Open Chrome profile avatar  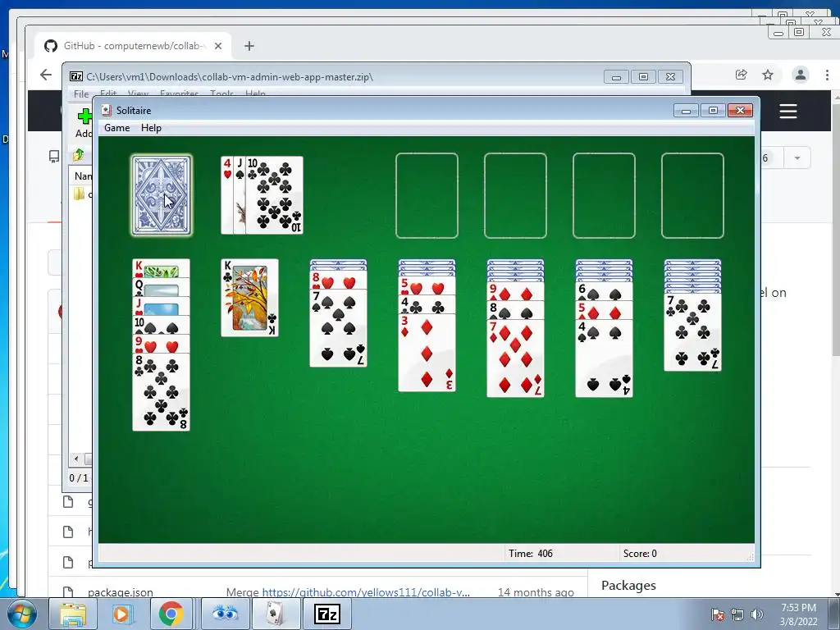[801, 75]
